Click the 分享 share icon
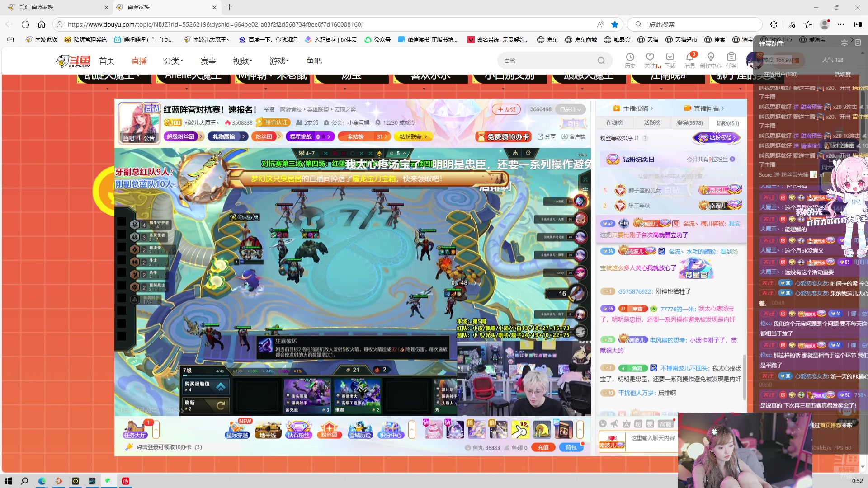868x488 pixels. pyautogui.click(x=547, y=136)
